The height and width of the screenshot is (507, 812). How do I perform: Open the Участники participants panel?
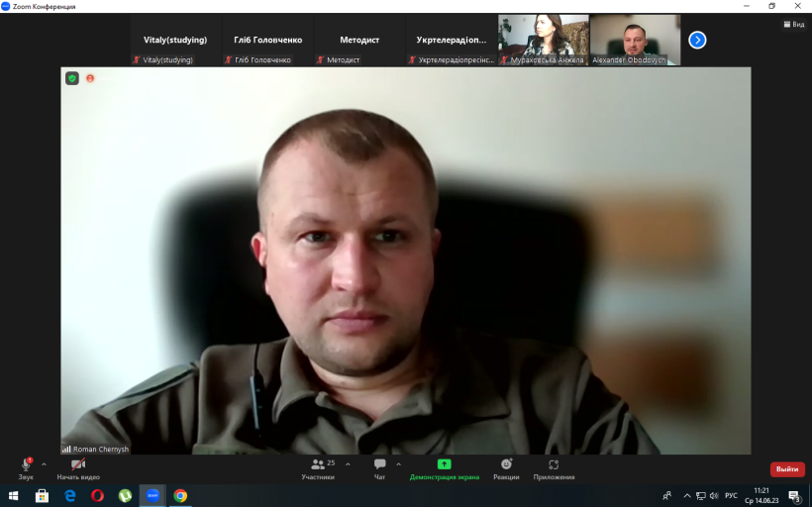pos(319,468)
